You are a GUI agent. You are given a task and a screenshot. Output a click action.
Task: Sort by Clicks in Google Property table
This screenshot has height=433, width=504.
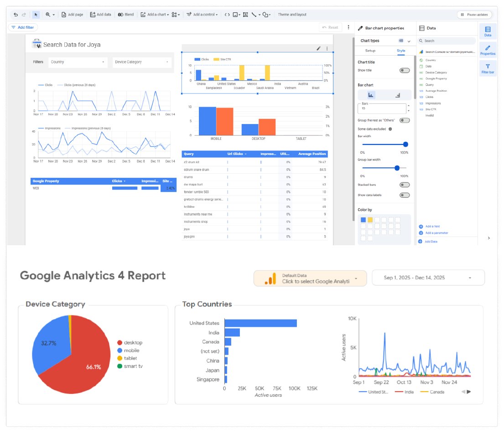119,181
